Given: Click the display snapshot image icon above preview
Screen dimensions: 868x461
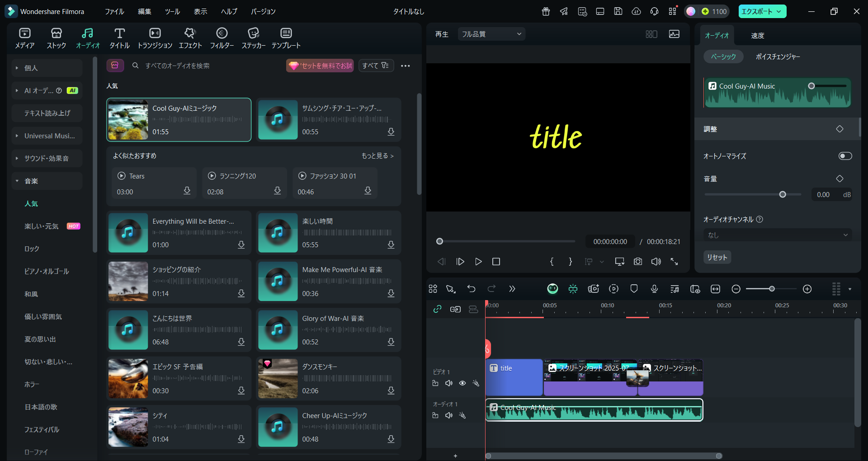Looking at the screenshot, I should 674,34.
